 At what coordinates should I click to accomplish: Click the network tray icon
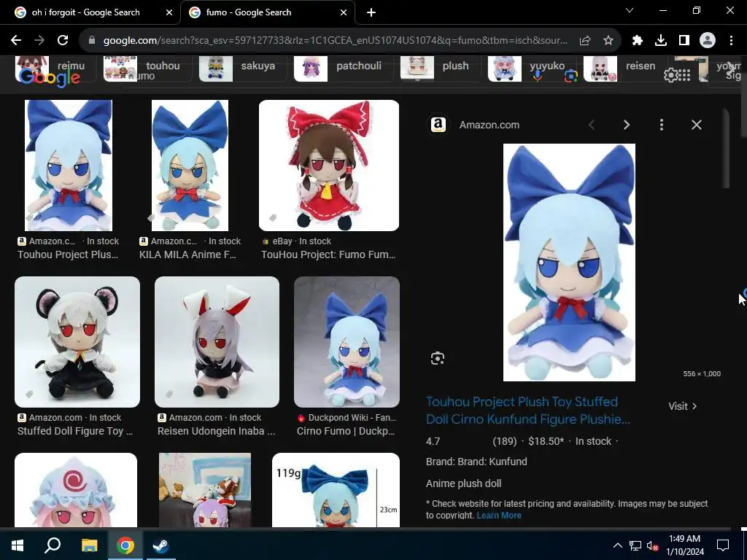tap(635, 545)
